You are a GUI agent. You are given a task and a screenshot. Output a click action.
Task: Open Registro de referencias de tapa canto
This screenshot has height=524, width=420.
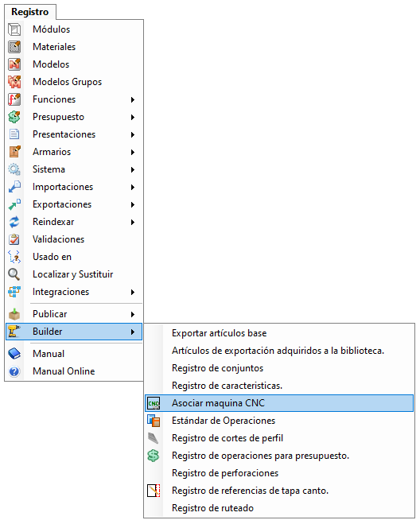279,491
